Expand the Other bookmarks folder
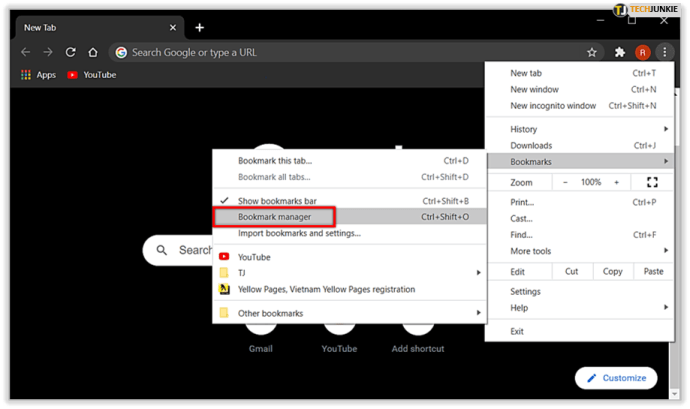 coord(349,313)
